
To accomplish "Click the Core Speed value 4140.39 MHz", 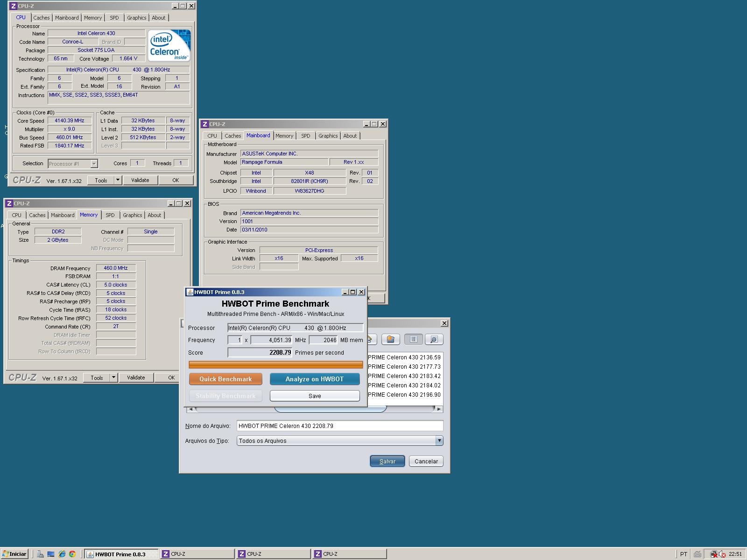I will [x=70, y=120].
